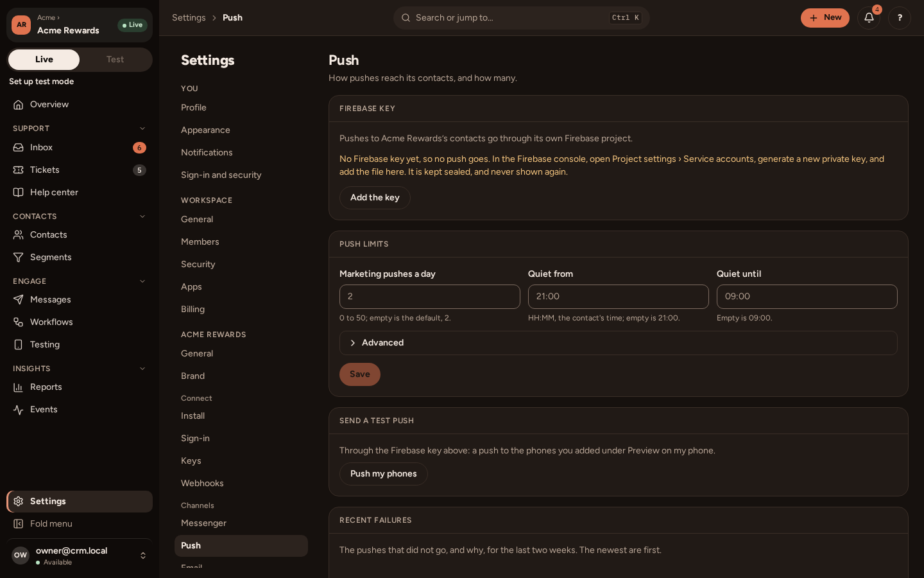
Task: Open Help center book icon
Action: [19, 193]
